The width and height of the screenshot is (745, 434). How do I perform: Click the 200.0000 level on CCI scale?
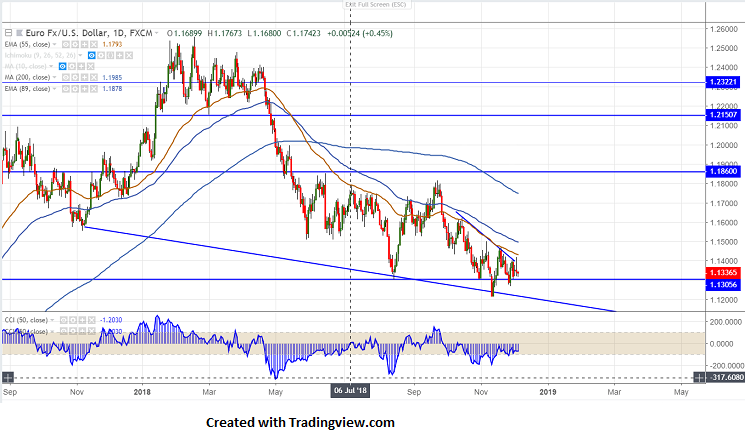[x=726, y=322]
